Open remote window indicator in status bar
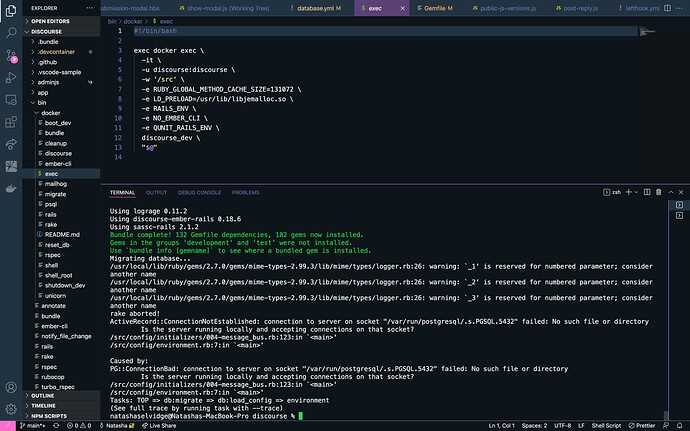The height and width of the screenshot is (431, 690). pos(8,426)
